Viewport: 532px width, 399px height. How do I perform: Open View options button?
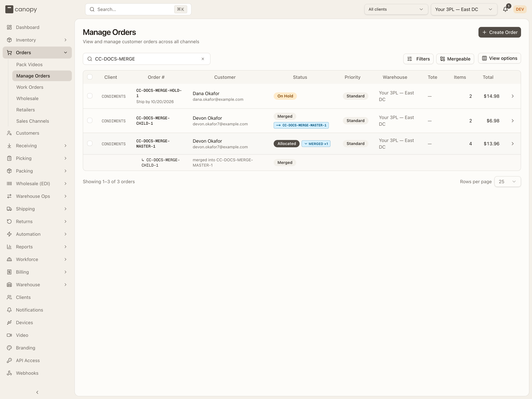pyautogui.click(x=499, y=58)
